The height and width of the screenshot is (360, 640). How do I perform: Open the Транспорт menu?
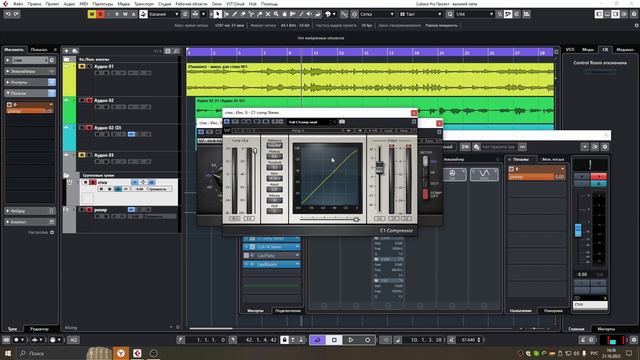144,4
